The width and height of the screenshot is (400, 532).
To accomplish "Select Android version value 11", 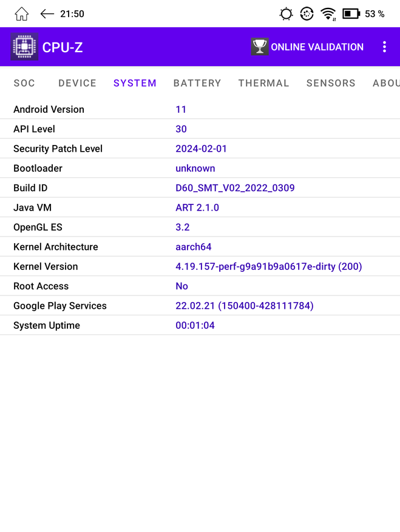I will tap(181, 109).
